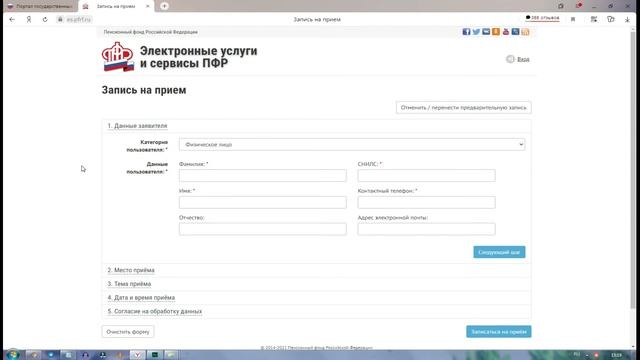Open a new tab with the plus button
Viewport: 640px width, 360px height.
pos(164,6)
